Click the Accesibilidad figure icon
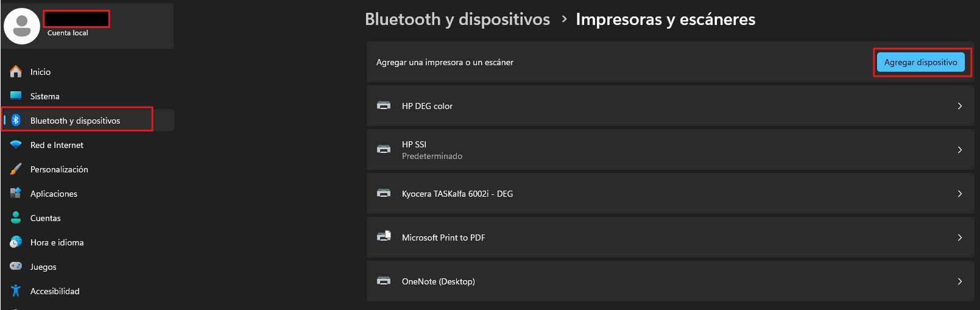The height and width of the screenshot is (310, 980). coord(16,291)
